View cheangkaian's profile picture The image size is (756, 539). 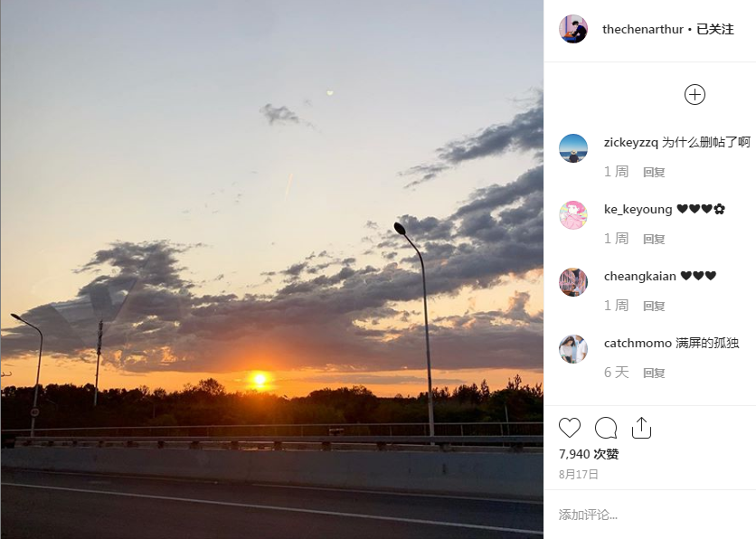[573, 282]
